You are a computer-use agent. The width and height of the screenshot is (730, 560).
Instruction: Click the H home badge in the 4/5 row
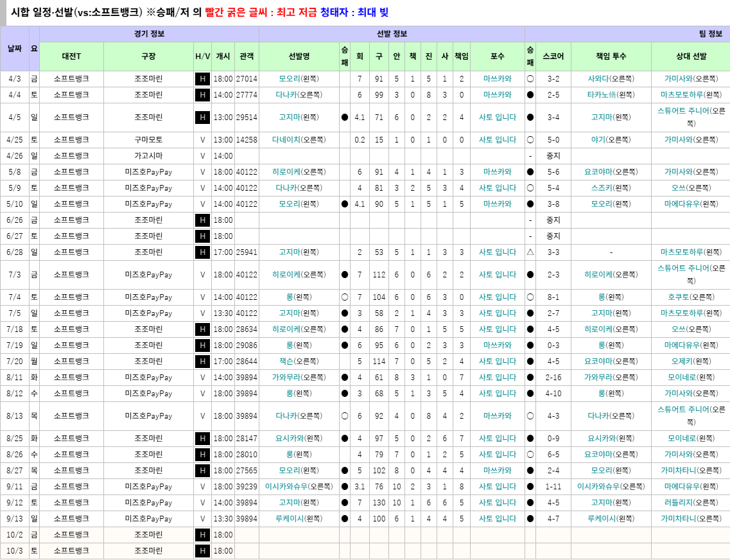point(202,118)
